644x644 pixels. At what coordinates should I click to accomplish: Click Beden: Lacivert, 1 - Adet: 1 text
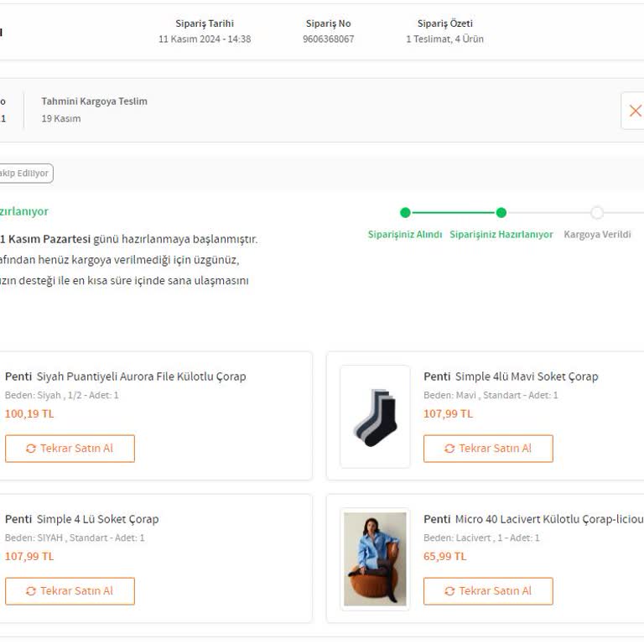481,538
